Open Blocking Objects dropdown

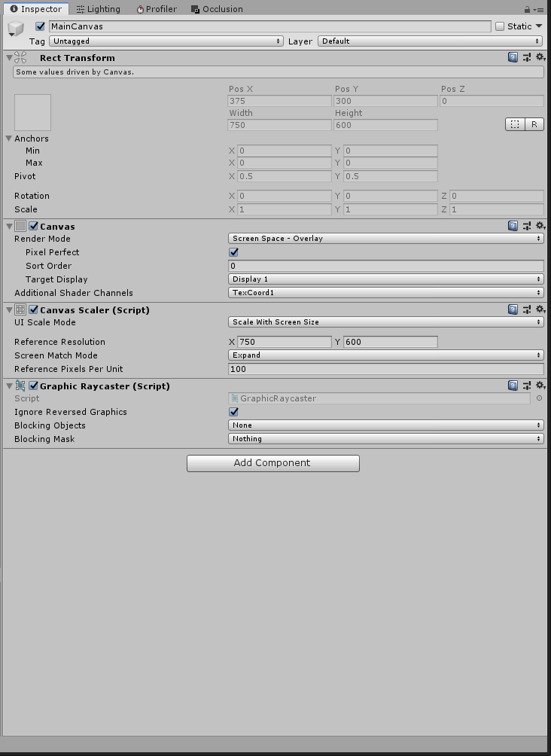(385, 425)
